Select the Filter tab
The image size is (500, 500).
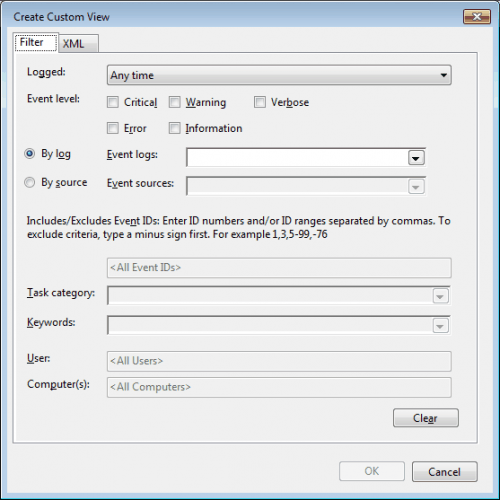tap(36, 42)
